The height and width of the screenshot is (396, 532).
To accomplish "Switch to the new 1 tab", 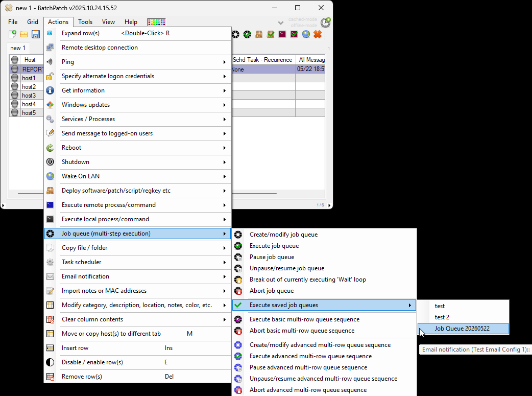I will pos(18,48).
